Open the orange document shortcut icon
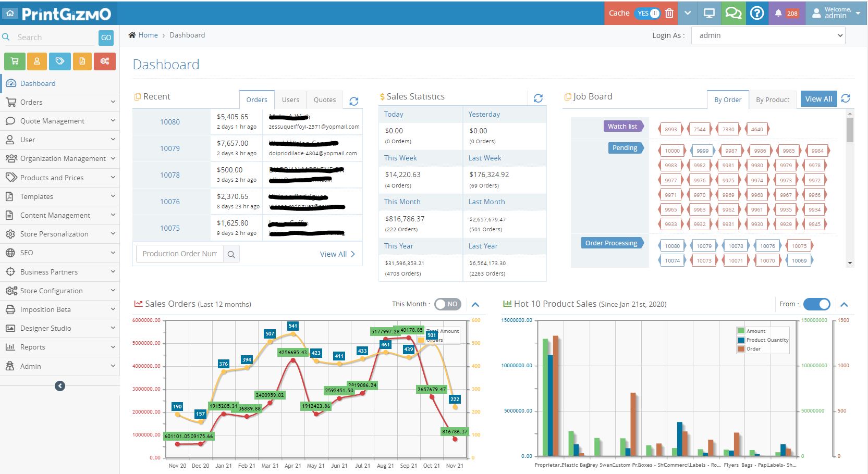This screenshot has width=868, height=474. coord(82,61)
